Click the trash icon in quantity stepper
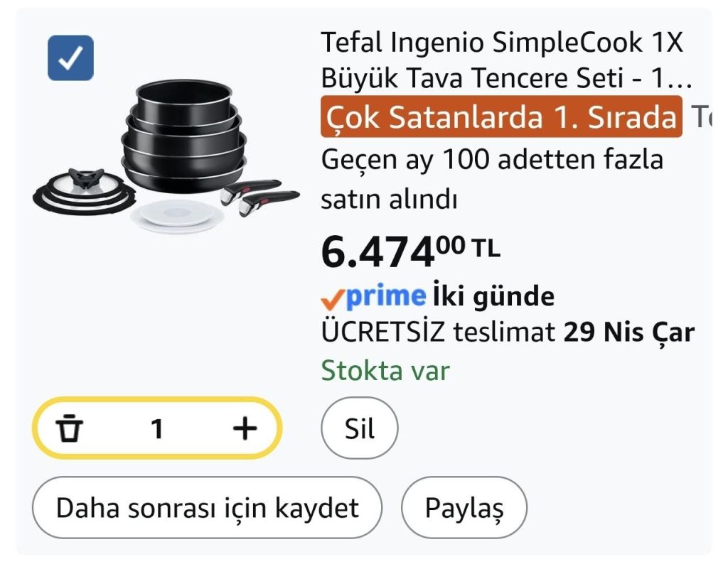728x564 pixels. (x=69, y=428)
